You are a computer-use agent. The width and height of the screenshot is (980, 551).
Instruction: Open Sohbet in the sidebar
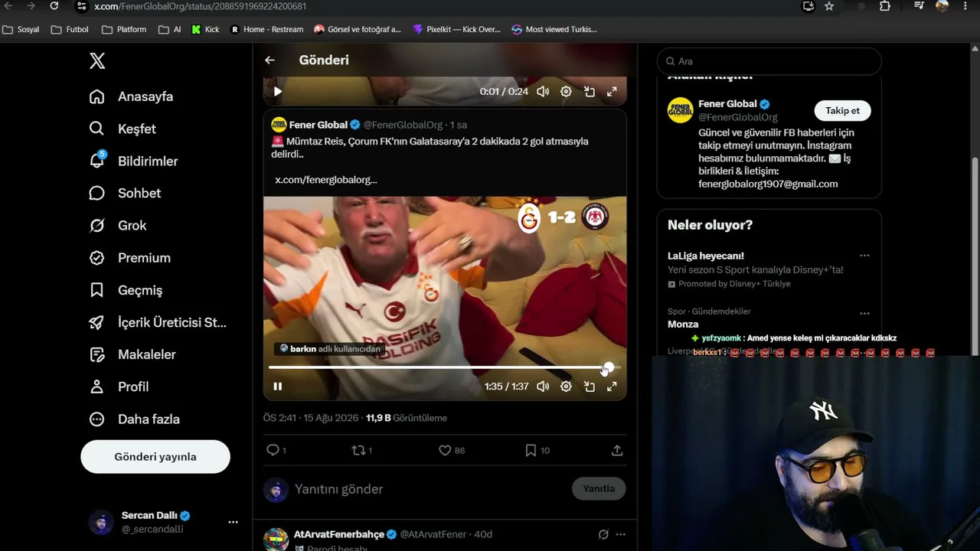point(125,193)
